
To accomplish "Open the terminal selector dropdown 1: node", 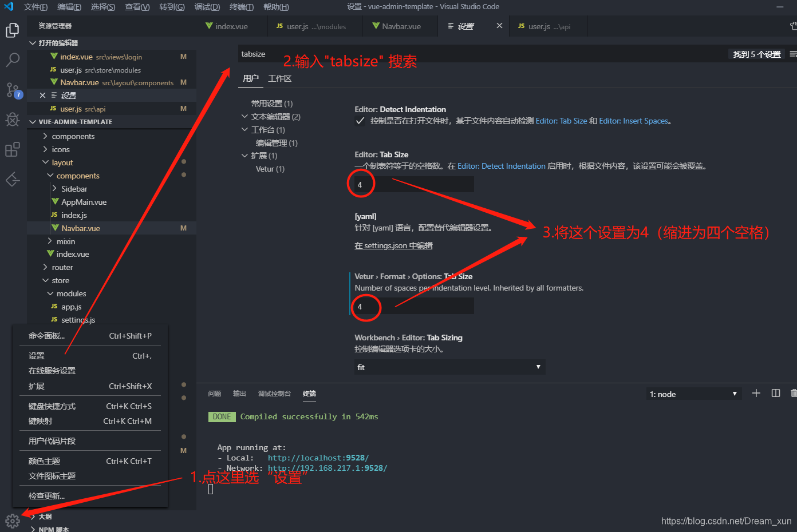I will 694,394.
